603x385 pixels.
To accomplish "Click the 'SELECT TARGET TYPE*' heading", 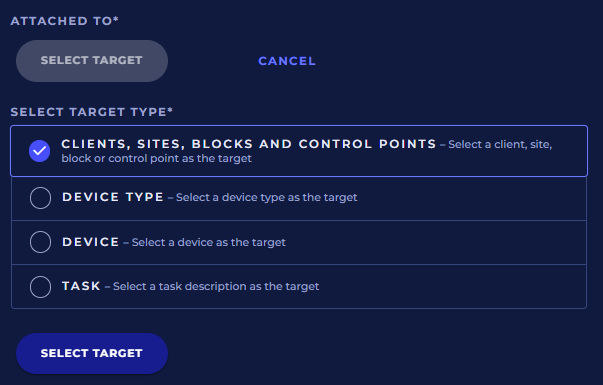I will [x=92, y=112].
